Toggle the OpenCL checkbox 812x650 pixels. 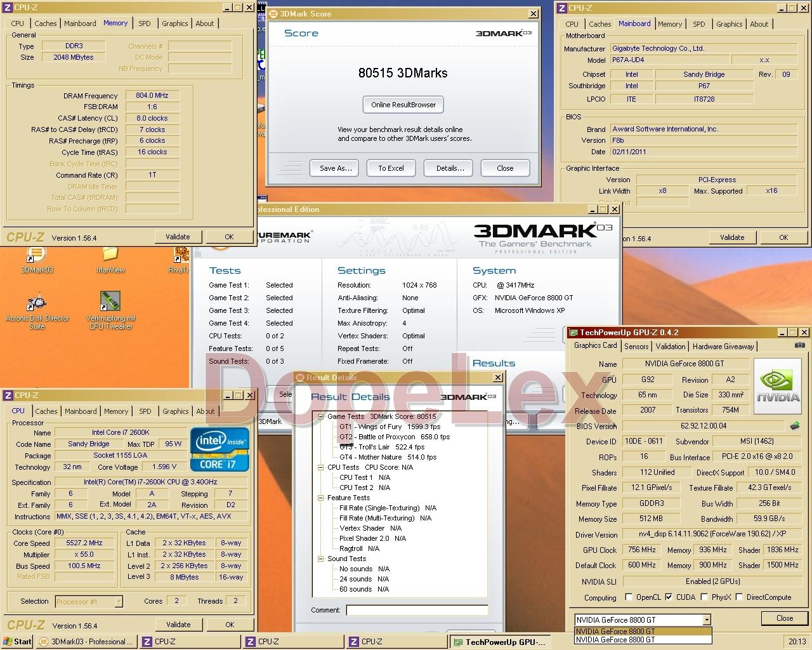click(629, 597)
